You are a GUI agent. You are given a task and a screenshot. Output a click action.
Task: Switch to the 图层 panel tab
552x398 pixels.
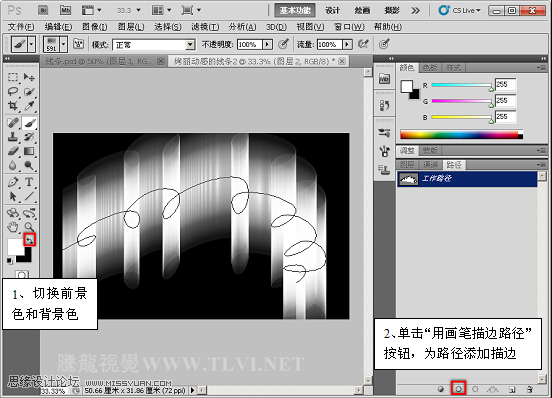407,165
